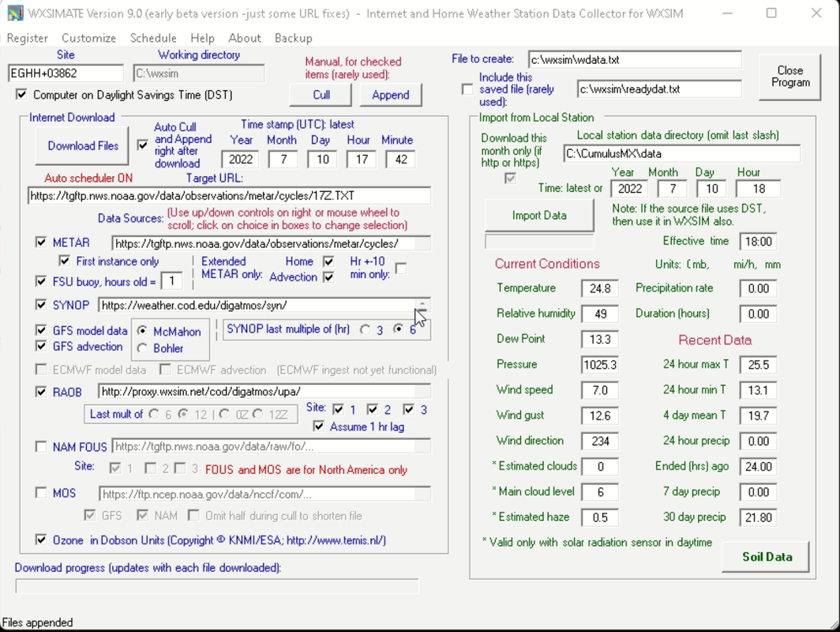Click the Site input field
This screenshot has height=632, width=840.
(66, 73)
